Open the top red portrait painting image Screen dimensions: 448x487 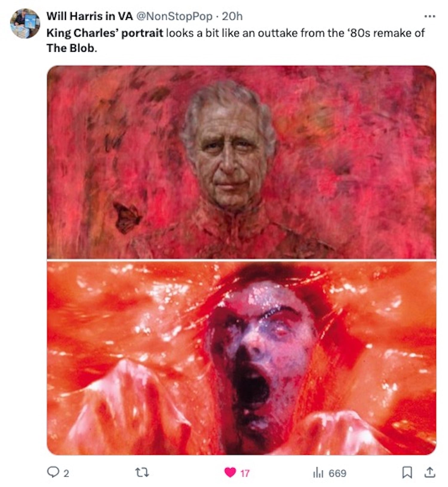click(241, 162)
